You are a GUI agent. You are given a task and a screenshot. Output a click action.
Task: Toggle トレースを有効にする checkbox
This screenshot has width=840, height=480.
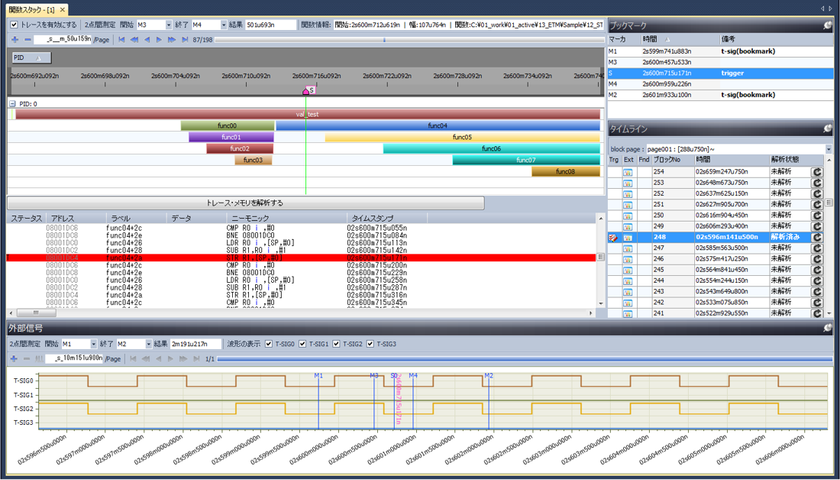tap(14, 24)
